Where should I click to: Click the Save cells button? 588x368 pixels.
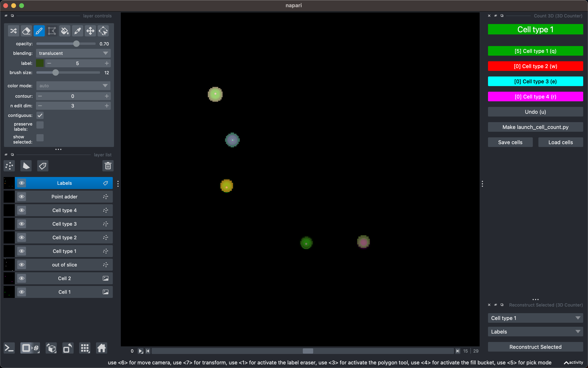pyautogui.click(x=510, y=142)
